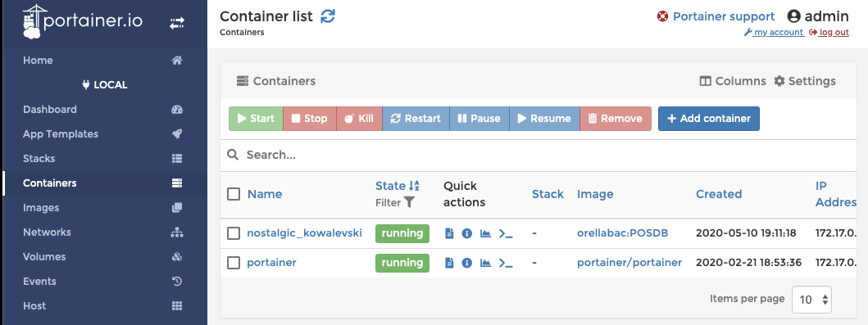
Task: Sort by IP Address column header
Action: (836, 194)
